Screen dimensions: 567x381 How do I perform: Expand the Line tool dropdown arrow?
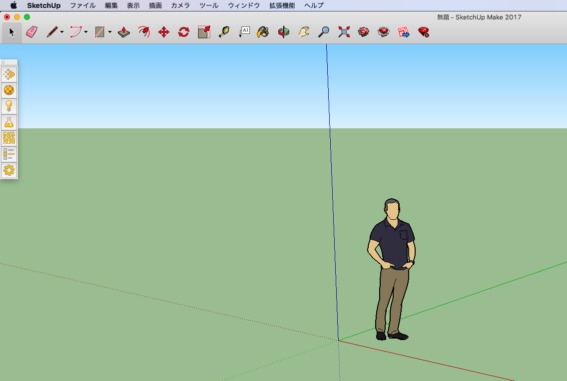[62, 32]
